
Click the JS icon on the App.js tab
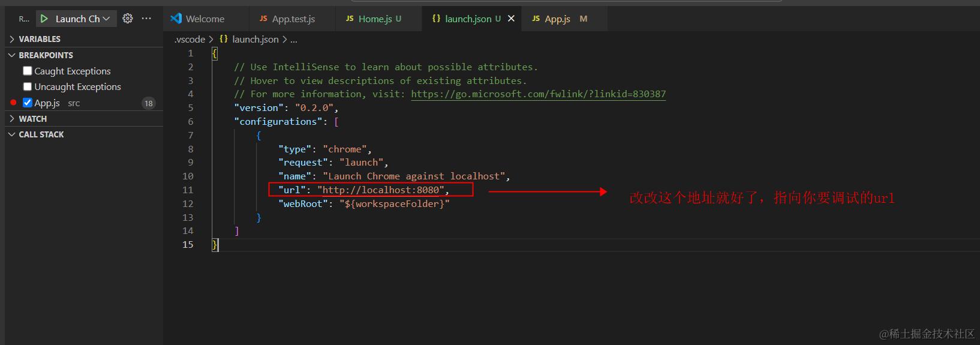pos(536,19)
